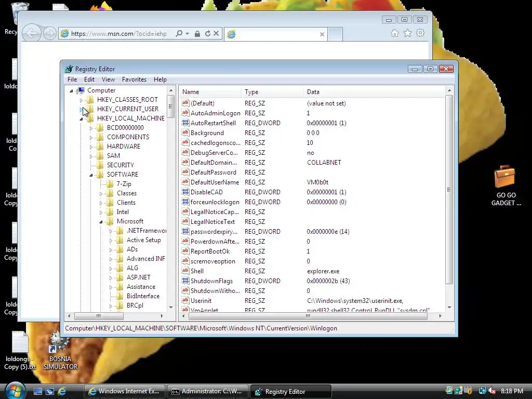Click the Data column header
The image size is (532, 399).
(374, 92)
